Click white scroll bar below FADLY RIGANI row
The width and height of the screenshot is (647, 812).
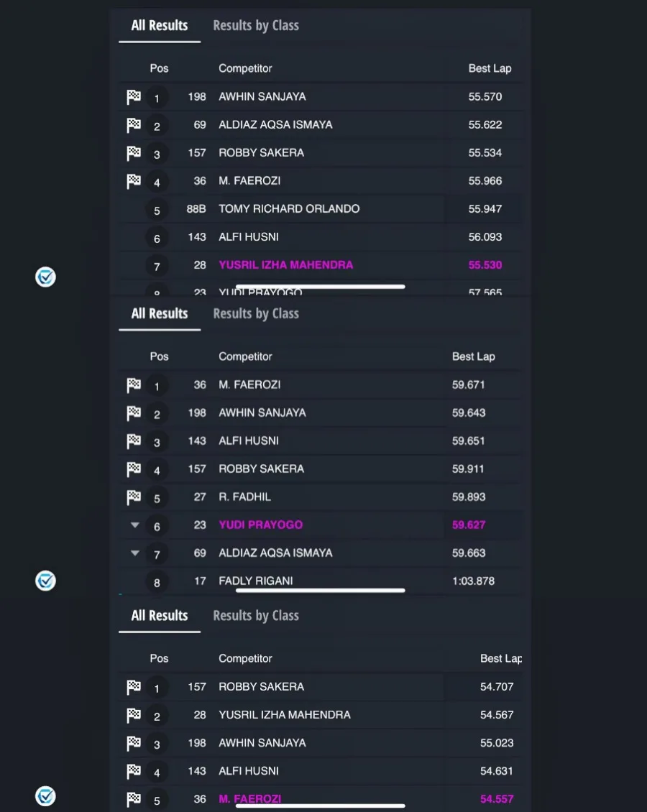click(320, 591)
